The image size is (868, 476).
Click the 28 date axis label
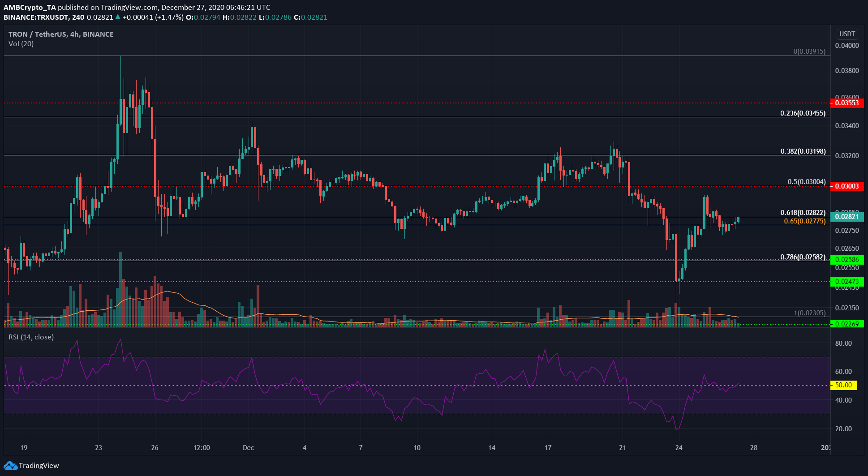[x=754, y=448]
